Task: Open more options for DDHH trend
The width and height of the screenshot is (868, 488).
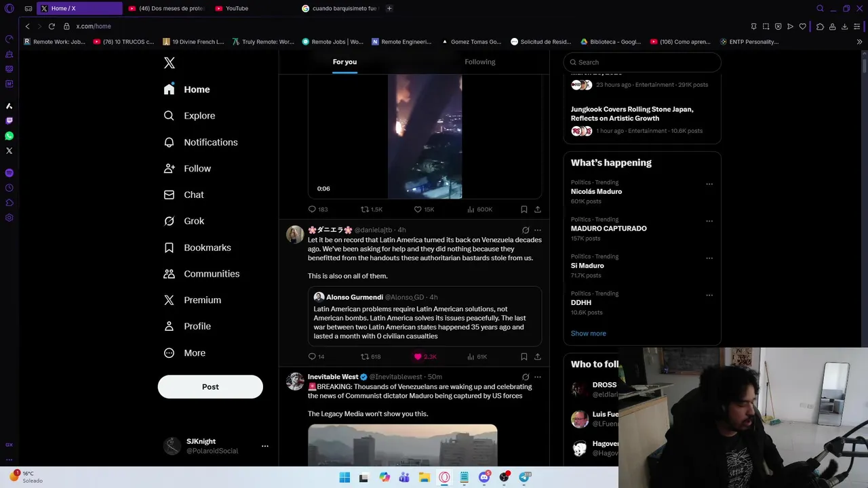Action: (709, 296)
